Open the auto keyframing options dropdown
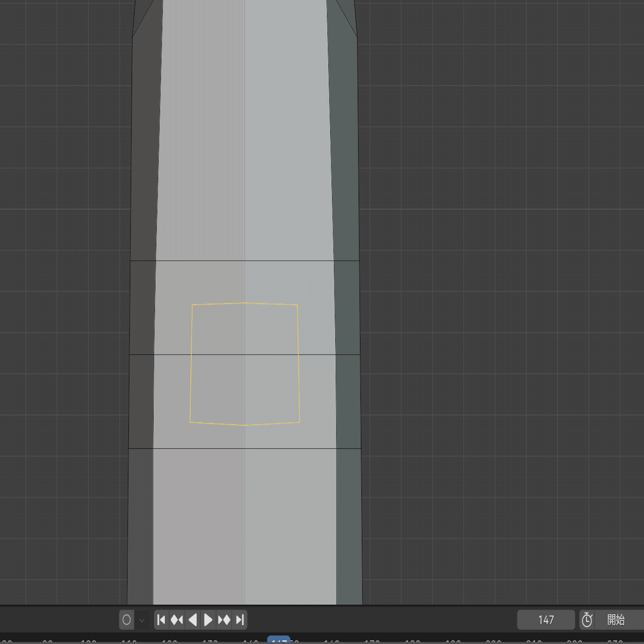The width and height of the screenshot is (644, 644). point(142,619)
